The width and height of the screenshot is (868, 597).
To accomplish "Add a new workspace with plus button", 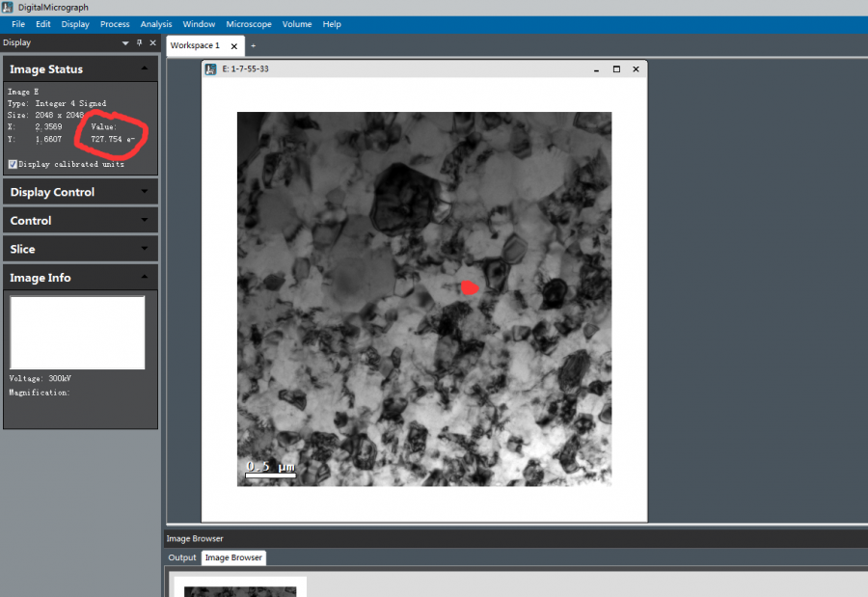I will click(x=253, y=46).
